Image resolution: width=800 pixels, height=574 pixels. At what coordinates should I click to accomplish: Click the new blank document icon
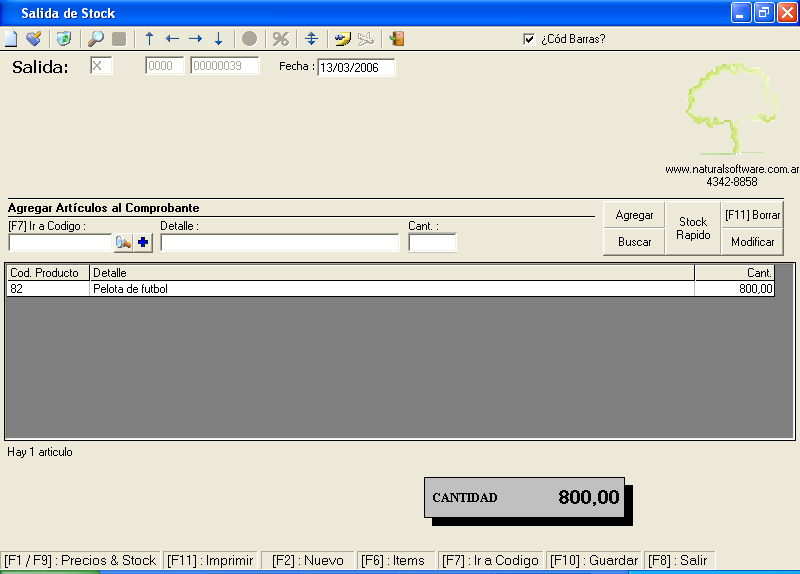[11, 39]
